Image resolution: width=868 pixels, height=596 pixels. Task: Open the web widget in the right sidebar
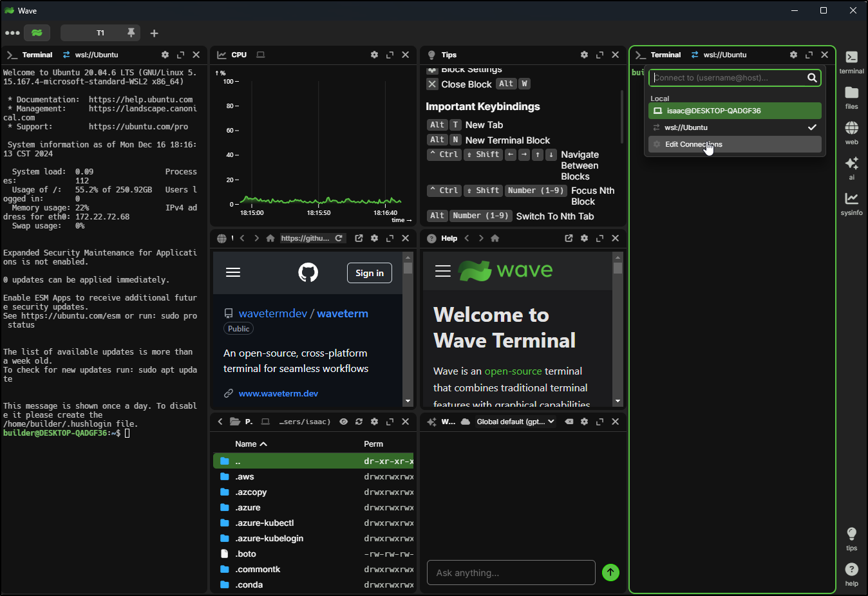pyautogui.click(x=851, y=133)
